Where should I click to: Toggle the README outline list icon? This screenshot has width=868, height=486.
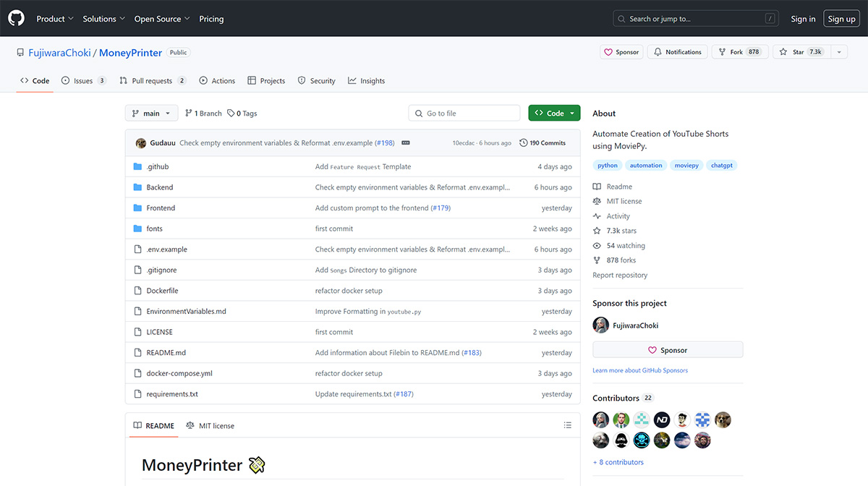pyautogui.click(x=568, y=425)
